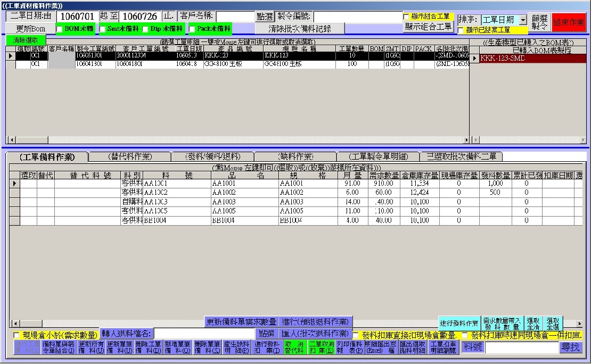Image resolution: width=591 pixels, height=364 pixels.
Task: Click the 需求數量帶入發料數量 button
Action: coord(502,324)
